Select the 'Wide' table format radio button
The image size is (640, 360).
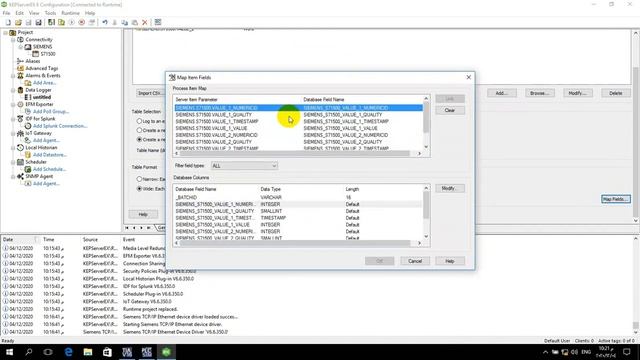tap(139, 189)
